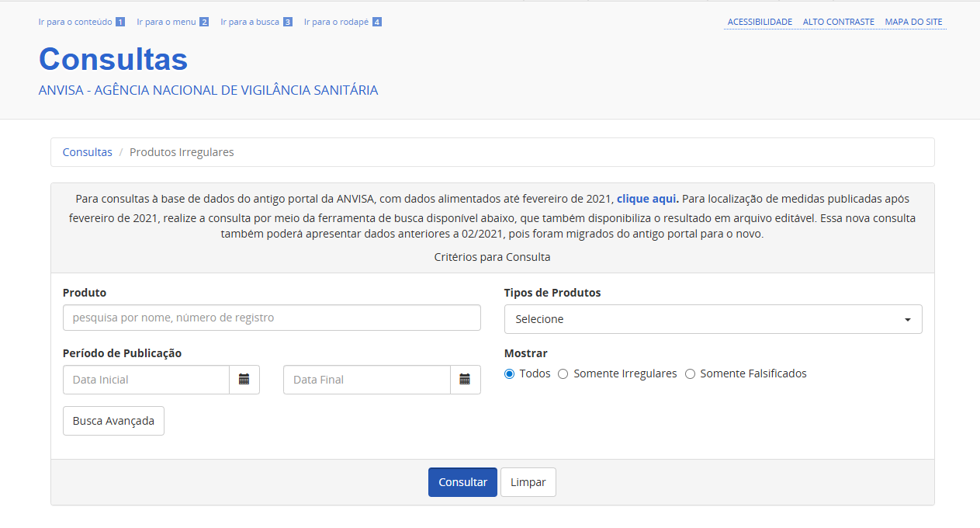980x528 pixels.
Task: Open the clique aqui link
Action: pyautogui.click(x=646, y=198)
